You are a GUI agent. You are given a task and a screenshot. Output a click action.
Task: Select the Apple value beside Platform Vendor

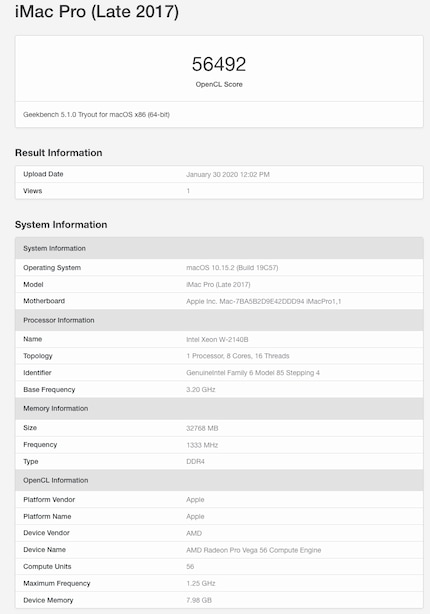coord(195,500)
